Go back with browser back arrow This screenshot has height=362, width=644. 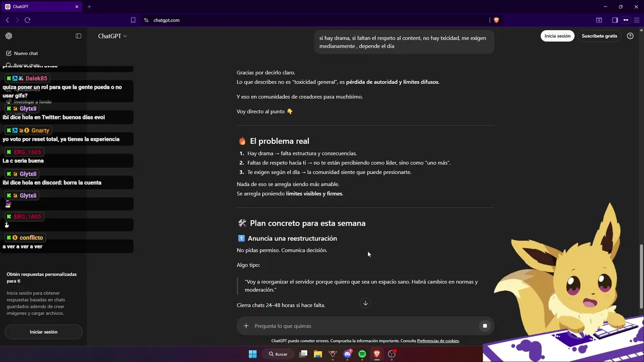7,20
